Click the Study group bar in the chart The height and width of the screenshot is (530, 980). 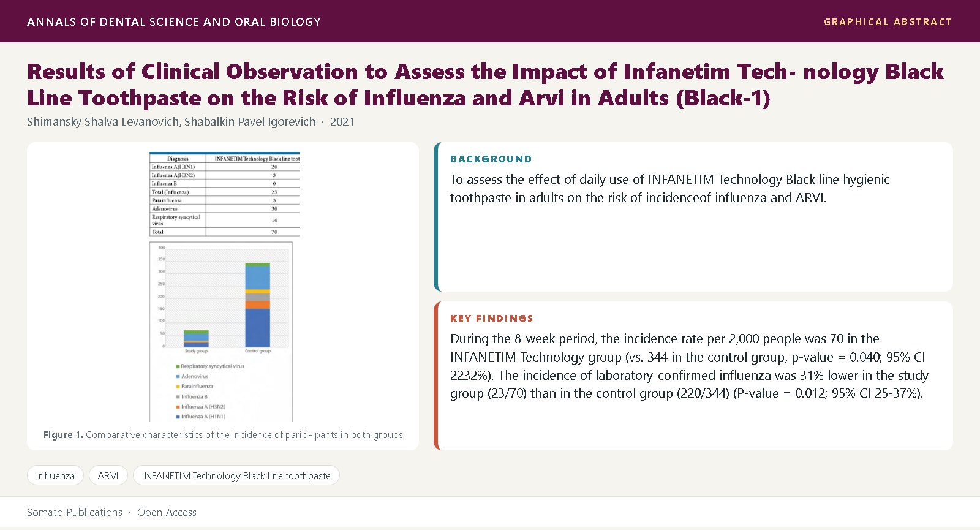(196, 339)
